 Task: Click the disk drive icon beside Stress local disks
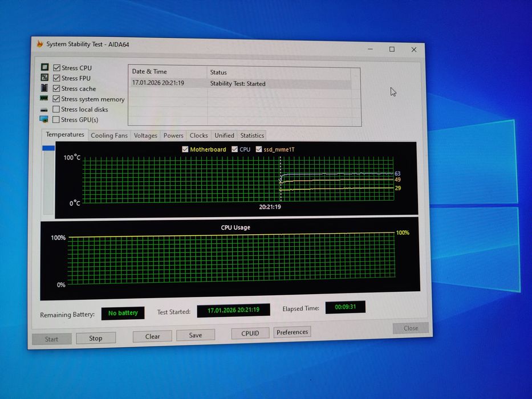pos(44,109)
